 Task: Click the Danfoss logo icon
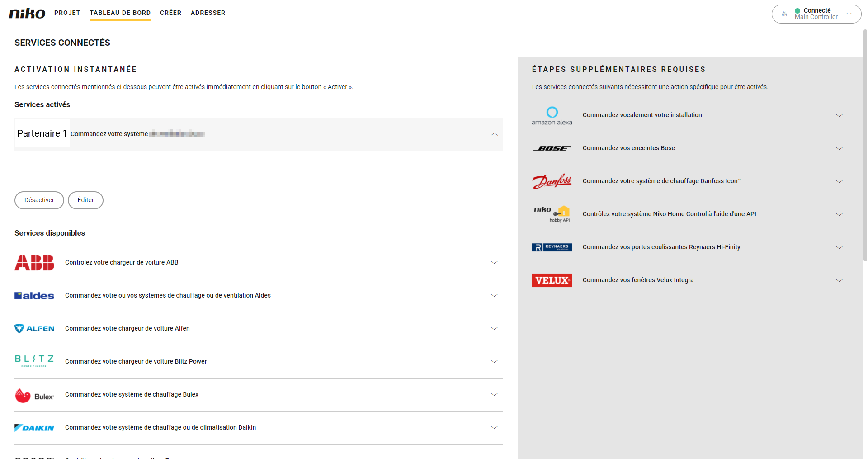coord(552,181)
